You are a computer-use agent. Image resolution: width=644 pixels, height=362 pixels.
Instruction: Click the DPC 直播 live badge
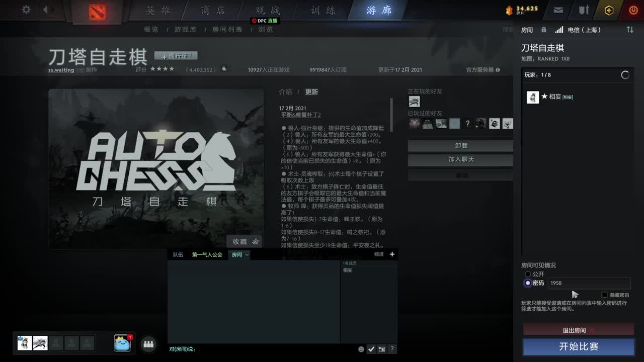click(x=265, y=21)
